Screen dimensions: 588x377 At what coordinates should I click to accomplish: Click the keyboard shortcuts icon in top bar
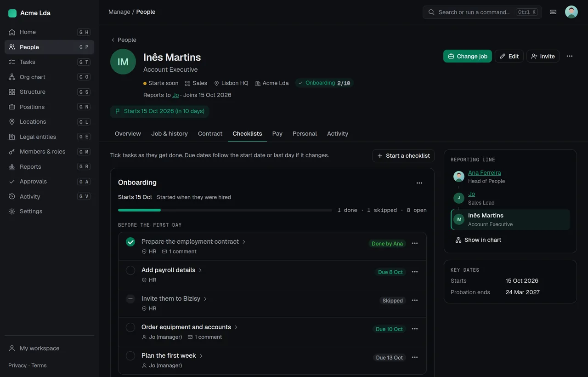coord(553,12)
